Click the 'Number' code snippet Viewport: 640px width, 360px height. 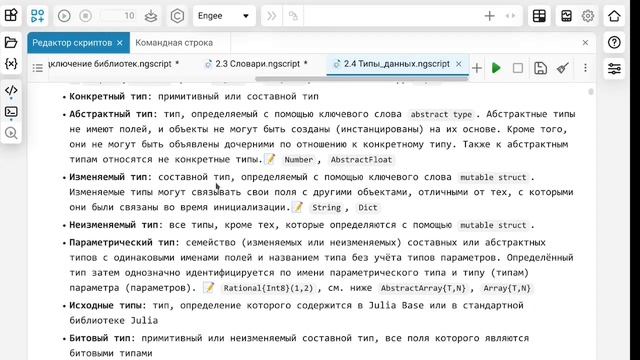298,160
